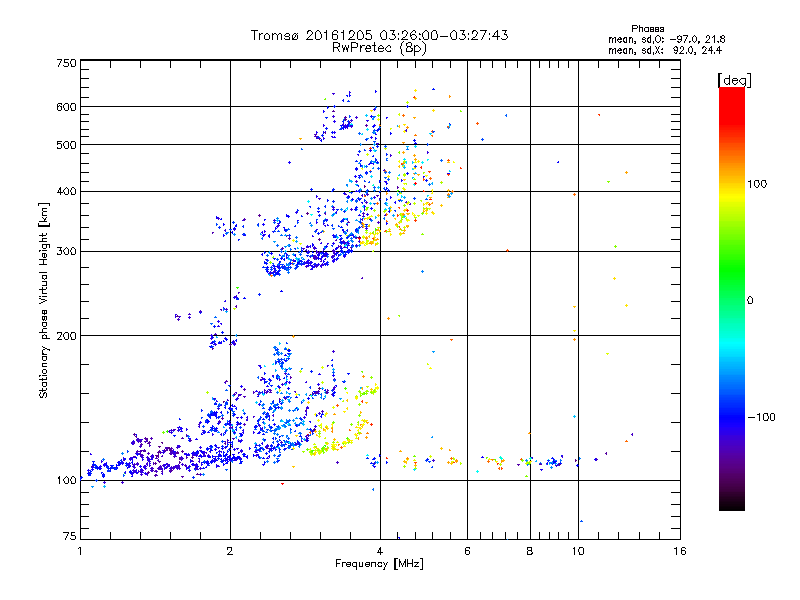This screenshot has width=800, height=600.
Task: Click the '300' y-axis tick label
Action: coord(67,252)
